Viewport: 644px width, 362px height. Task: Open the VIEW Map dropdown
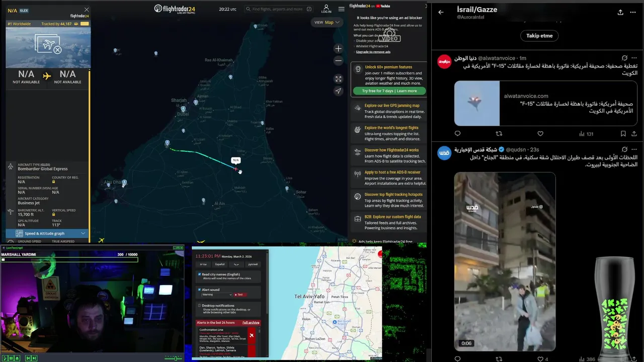[328, 22]
